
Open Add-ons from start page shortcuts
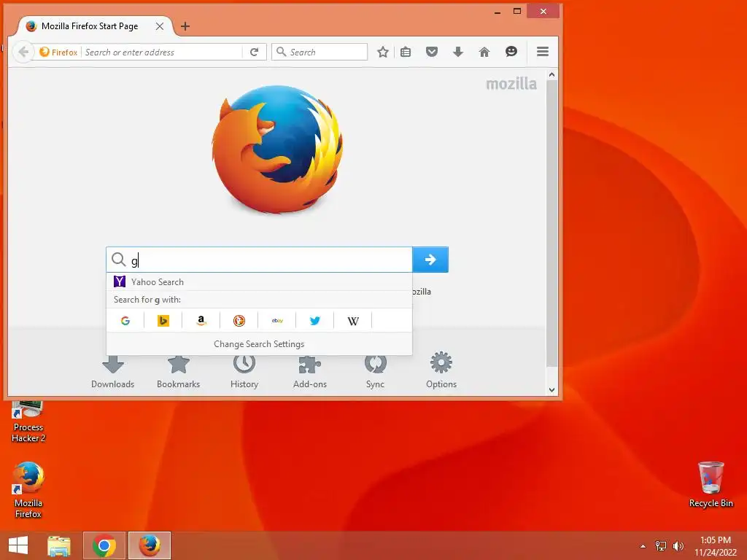[309, 371]
